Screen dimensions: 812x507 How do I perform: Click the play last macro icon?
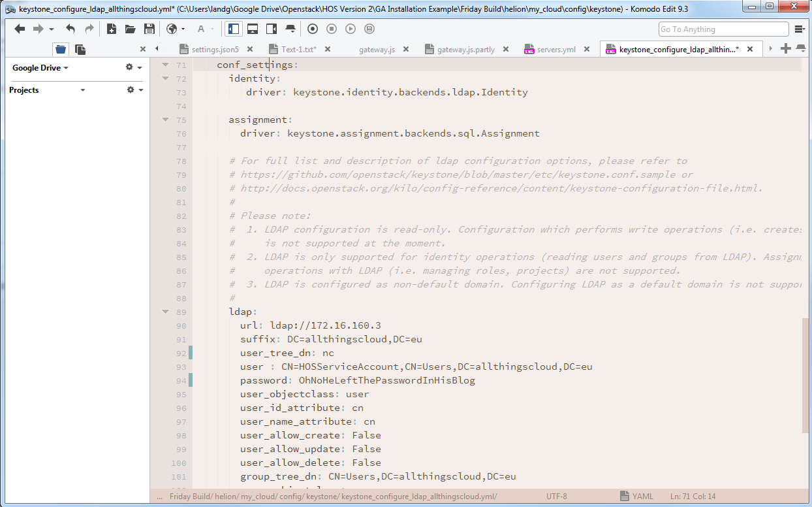point(351,29)
